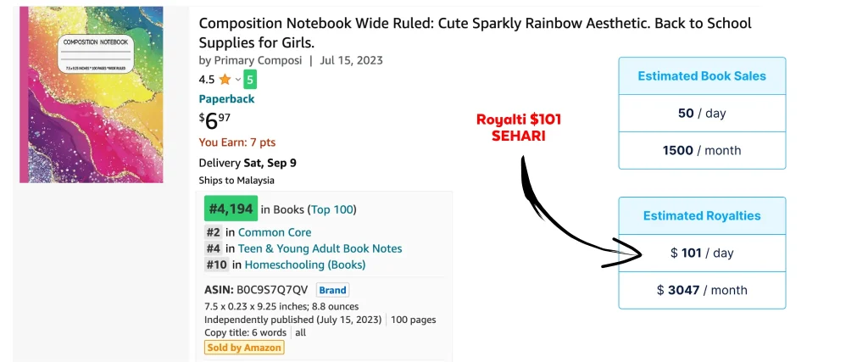Click the author name Primary Composi

click(258, 61)
